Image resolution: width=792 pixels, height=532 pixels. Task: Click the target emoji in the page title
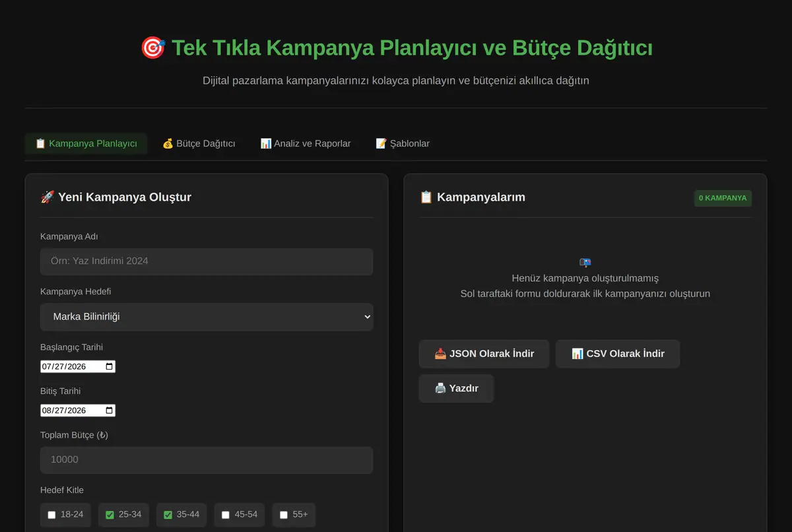pos(153,48)
